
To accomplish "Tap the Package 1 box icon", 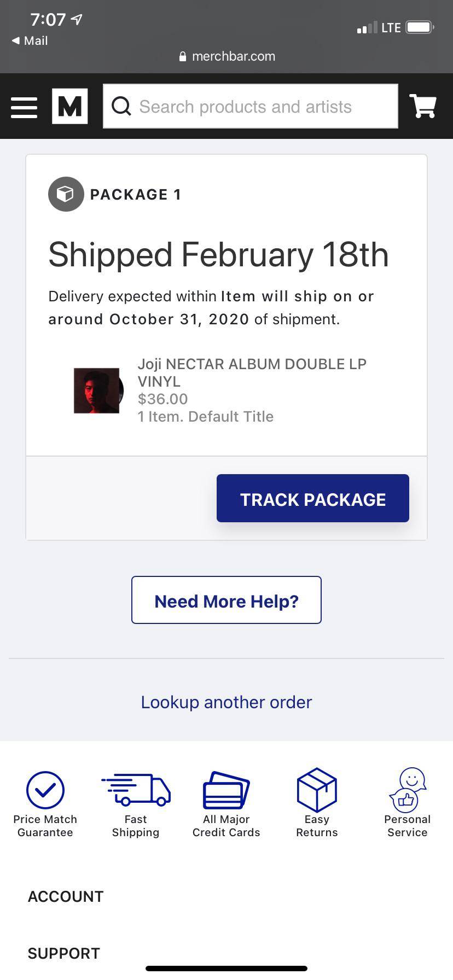I will coord(66,194).
